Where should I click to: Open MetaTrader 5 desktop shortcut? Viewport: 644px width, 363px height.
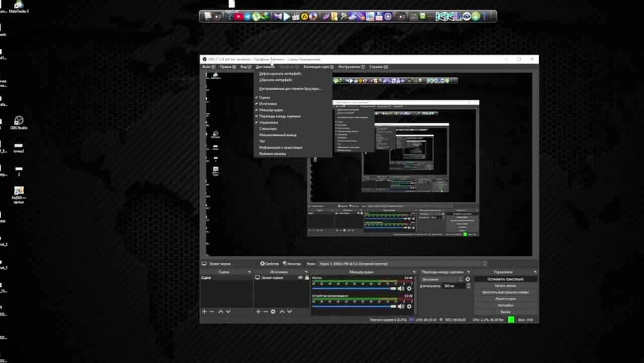tap(19, 8)
